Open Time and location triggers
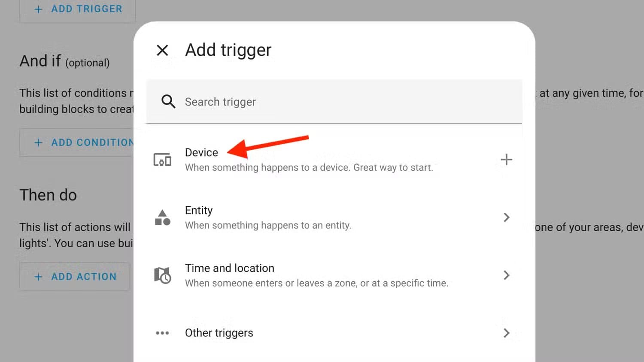Image resolution: width=644 pixels, height=362 pixels. pyautogui.click(x=334, y=275)
